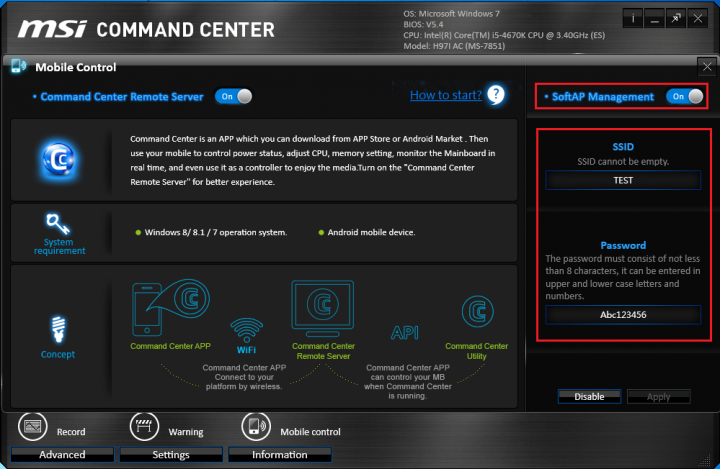Click 'Windows 8/ 8.1 / 7 operation system.' text
Image resolution: width=720 pixels, height=469 pixels.
(216, 232)
